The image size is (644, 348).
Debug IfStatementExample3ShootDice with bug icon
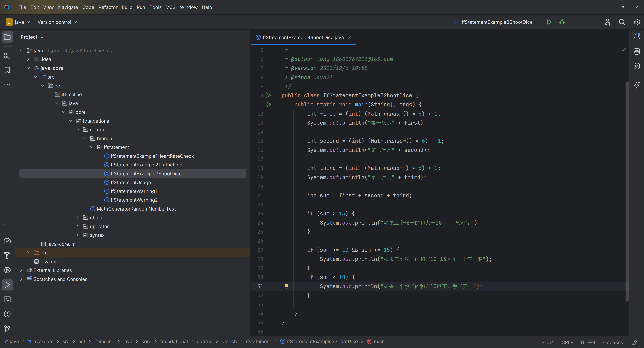(x=562, y=22)
